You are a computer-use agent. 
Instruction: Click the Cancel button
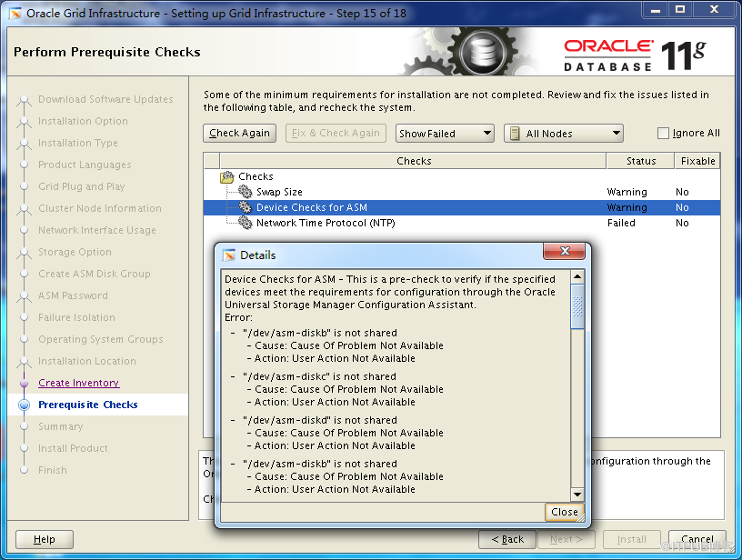point(697,539)
